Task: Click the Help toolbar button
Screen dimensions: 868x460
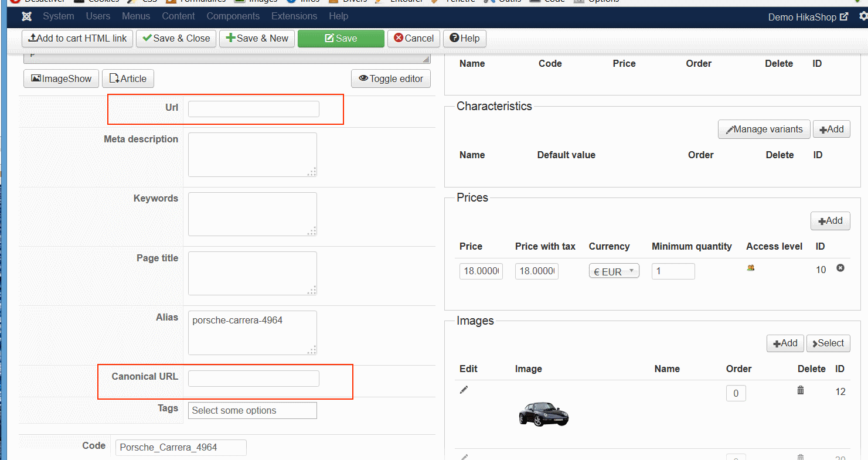Action: click(465, 39)
